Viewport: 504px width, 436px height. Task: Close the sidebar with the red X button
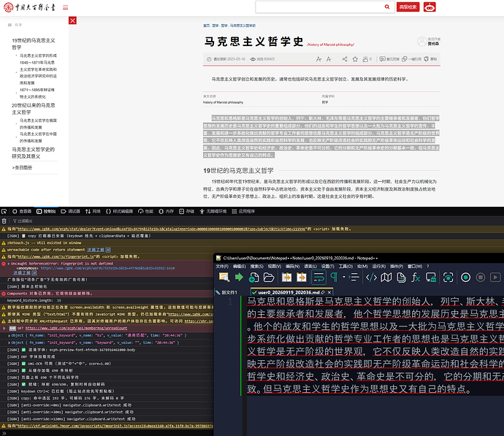point(72,20)
